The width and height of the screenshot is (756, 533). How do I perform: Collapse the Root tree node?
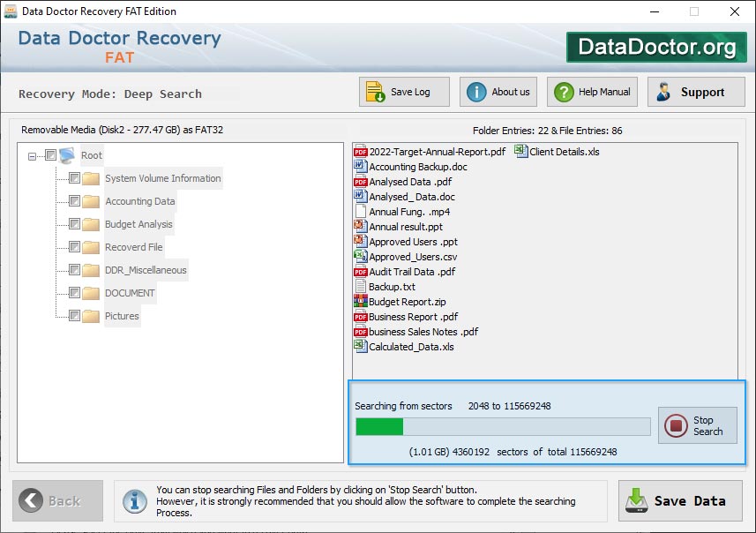click(32, 156)
